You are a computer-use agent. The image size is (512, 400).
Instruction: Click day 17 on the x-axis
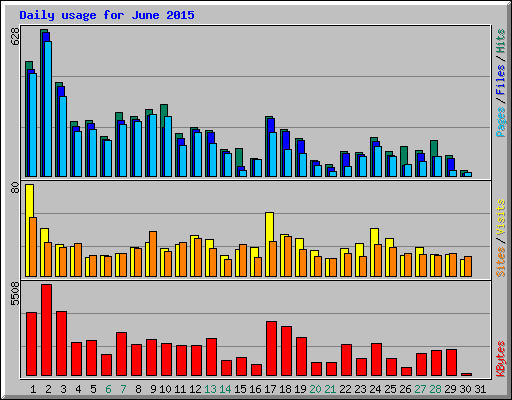pyautogui.click(x=270, y=389)
